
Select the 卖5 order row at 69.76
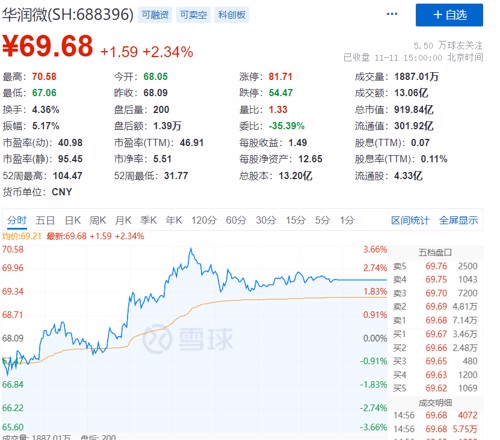[435, 266]
